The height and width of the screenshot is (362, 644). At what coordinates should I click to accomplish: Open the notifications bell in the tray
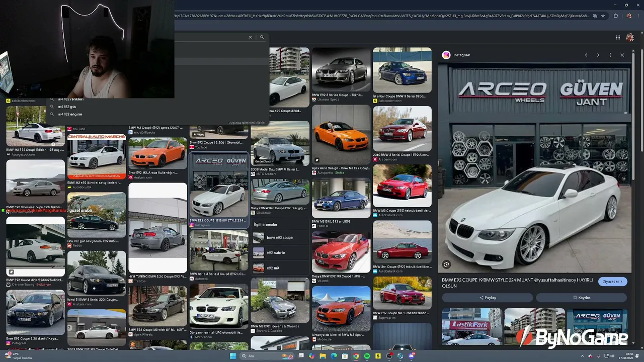tap(638, 356)
